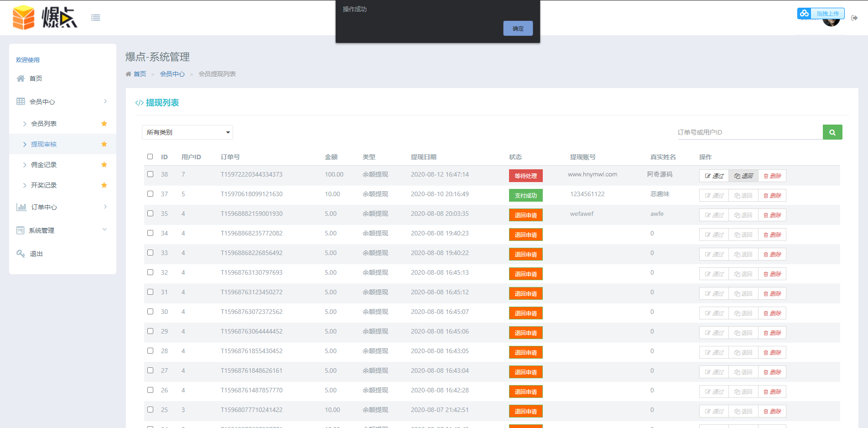Check the select-all checkbox in table header

pos(150,157)
